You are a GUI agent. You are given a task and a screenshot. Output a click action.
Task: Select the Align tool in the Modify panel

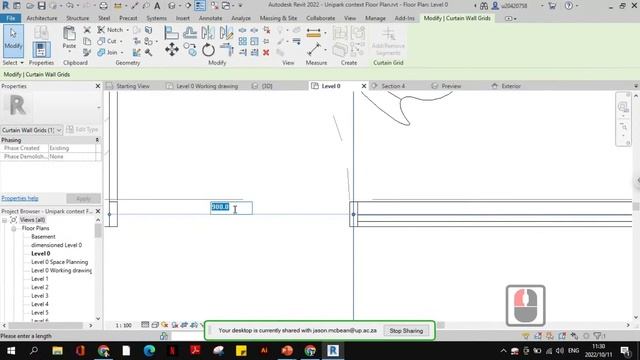pos(171,33)
